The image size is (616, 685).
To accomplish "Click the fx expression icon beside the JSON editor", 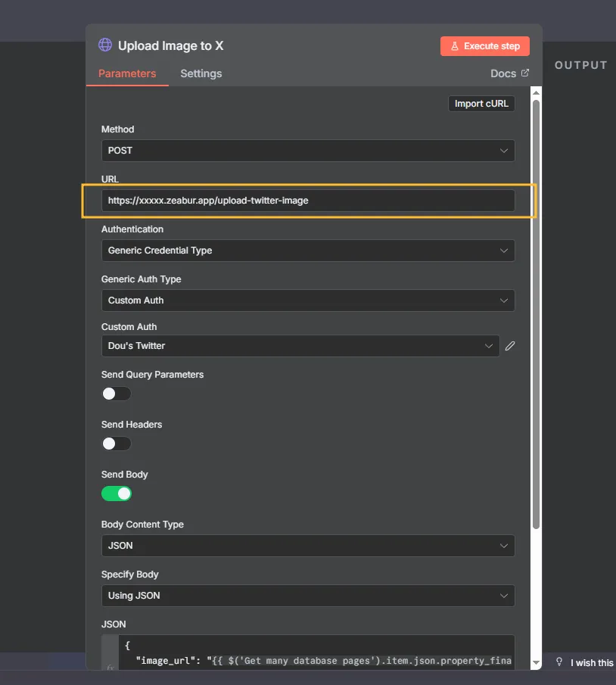I will pyautogui.click(x=109, y=668).
